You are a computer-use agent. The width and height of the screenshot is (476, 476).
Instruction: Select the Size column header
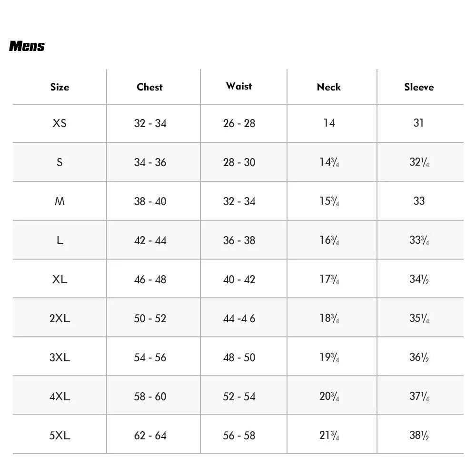point(59,87)
